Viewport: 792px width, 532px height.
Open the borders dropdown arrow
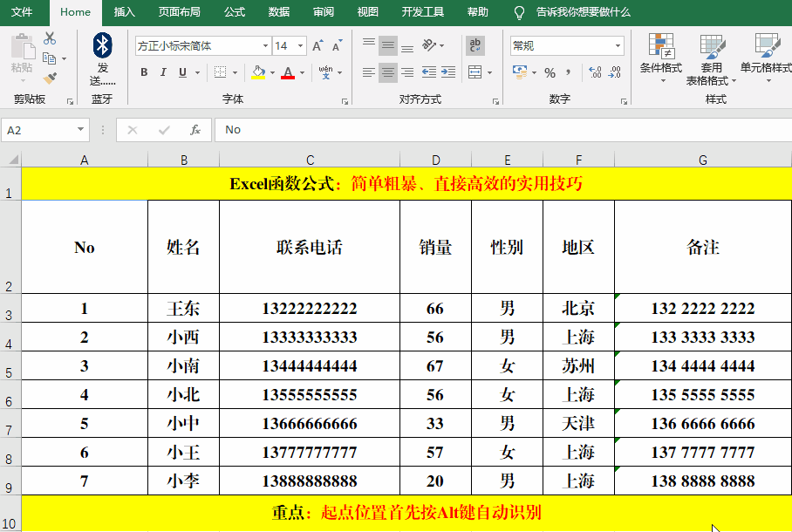[x=235, y=72]
